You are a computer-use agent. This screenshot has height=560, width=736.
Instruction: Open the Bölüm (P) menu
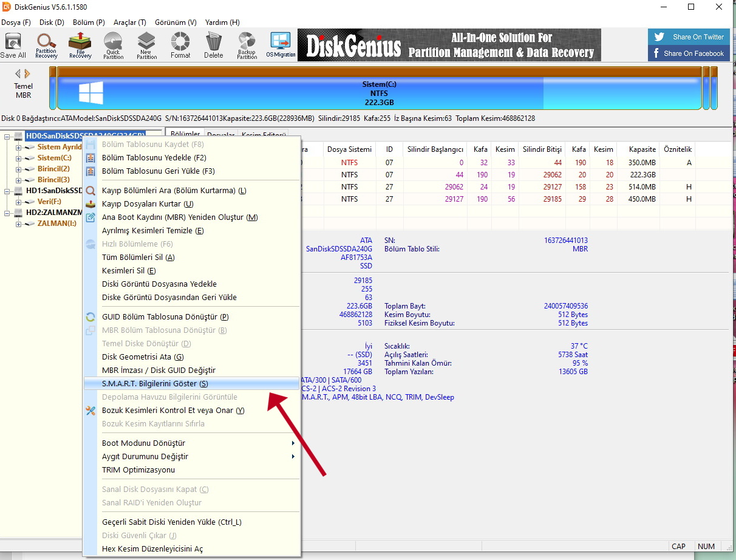[x=89, y=22]
